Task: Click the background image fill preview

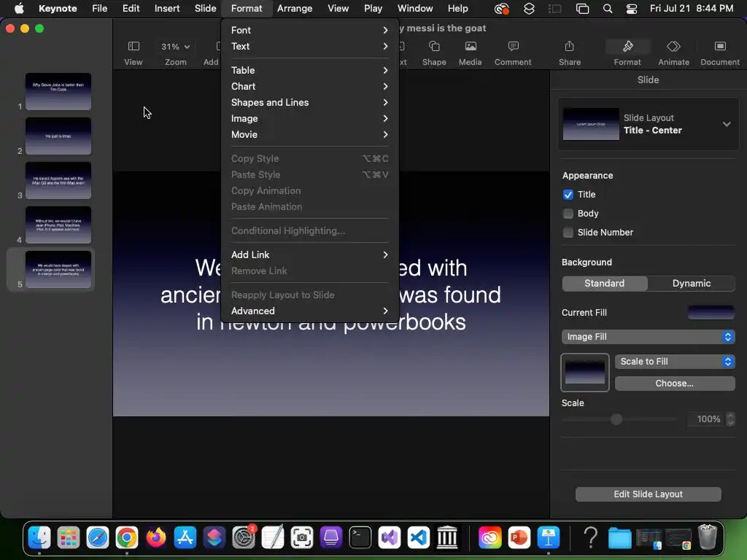Action: click(x=584, y=373)
